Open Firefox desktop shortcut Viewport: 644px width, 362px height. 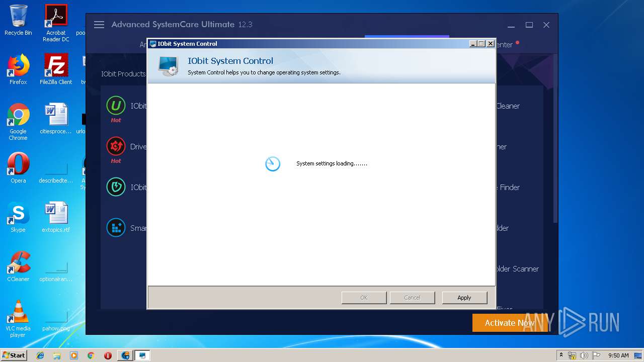pyautogui.click(x=18, y=69)
